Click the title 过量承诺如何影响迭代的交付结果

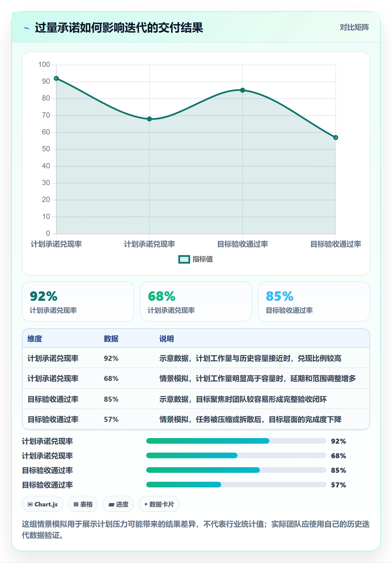(x=119, y=28)
